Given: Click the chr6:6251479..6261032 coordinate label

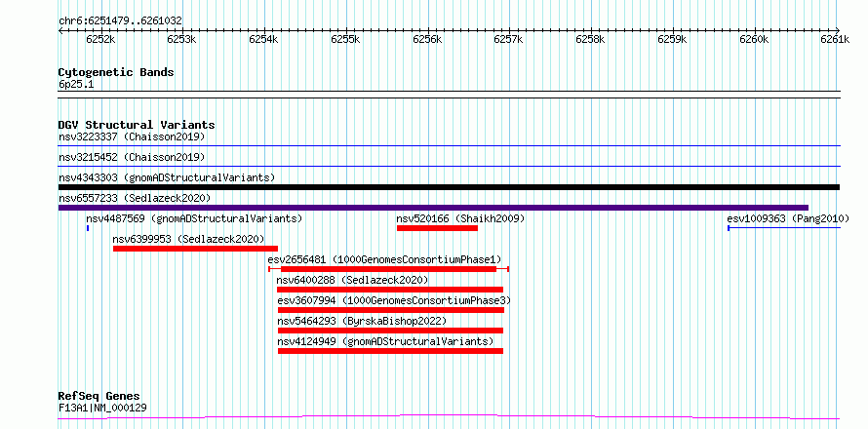Looking at the screenshot, I should (120, 21).
